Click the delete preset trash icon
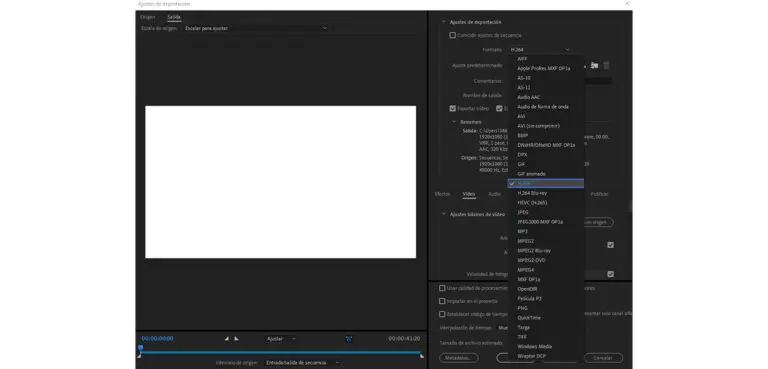Image resolution: width=768 pixels, height=369 pixels. pos(606,65)
